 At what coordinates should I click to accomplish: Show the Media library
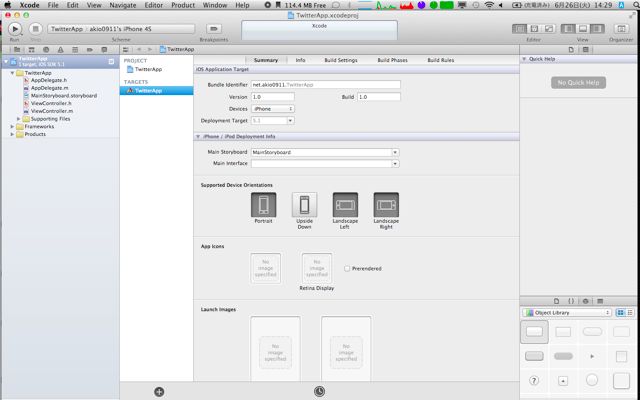(600, 301)
